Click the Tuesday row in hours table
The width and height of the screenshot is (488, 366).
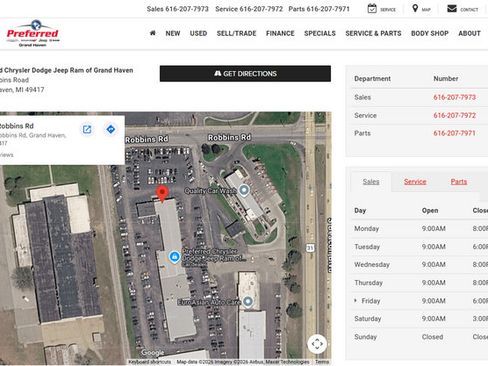(x=419, y=247)
